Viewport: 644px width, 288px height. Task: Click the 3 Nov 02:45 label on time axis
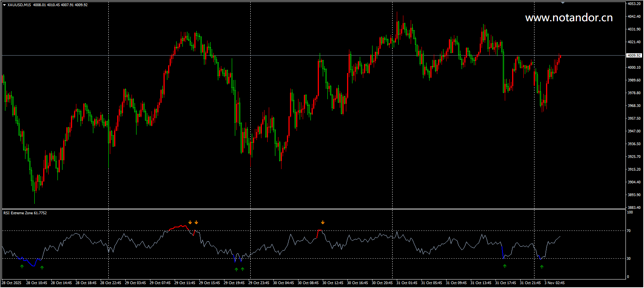pos(555,283)
